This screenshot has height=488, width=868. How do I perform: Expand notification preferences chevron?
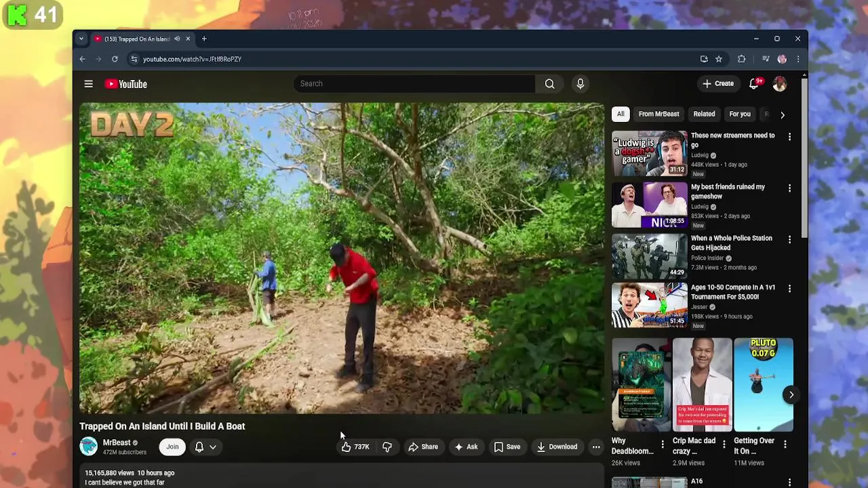coord(212,447)
